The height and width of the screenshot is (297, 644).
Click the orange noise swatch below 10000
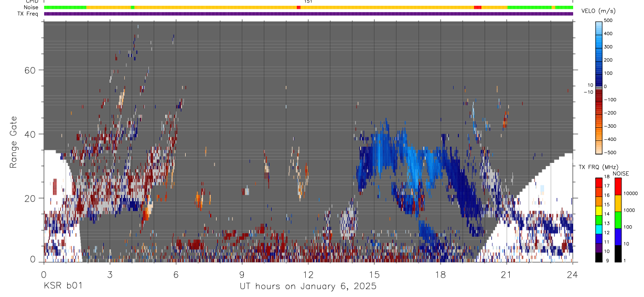tap(618, 203)
